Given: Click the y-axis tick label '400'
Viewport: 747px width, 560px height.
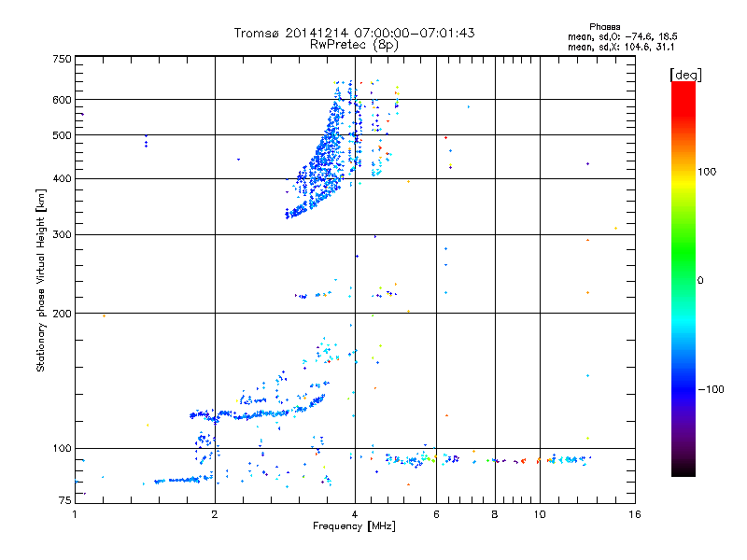Looking at the screenshot, I should (x=63, y=179).
